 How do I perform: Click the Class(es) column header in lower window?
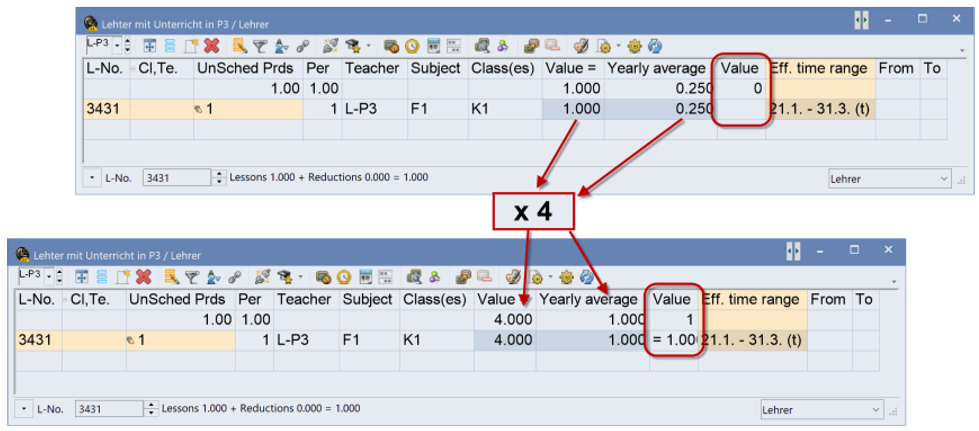click(x=435, y=300)
